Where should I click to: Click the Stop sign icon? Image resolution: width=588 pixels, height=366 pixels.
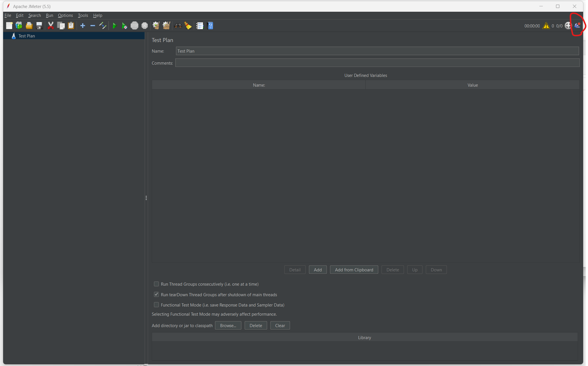pyautogui.click(x=134, y=26)
